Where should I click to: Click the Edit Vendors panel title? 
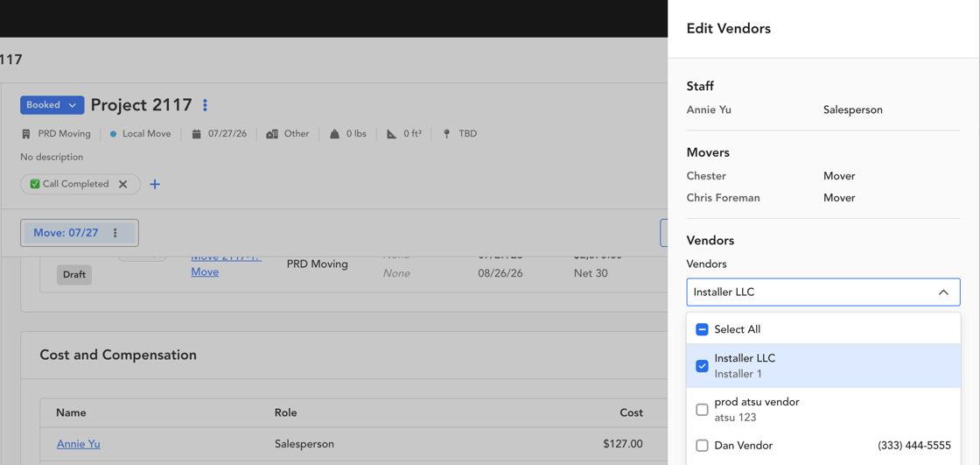click(728, 28)
